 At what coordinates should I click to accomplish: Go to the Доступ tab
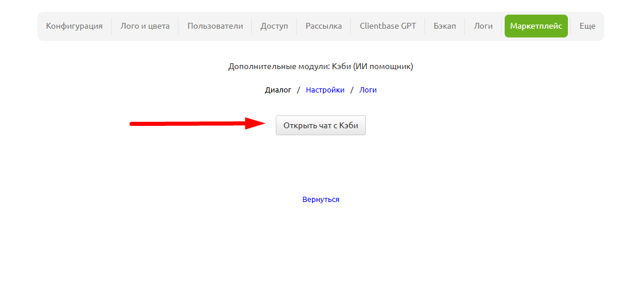pos(274,26)
